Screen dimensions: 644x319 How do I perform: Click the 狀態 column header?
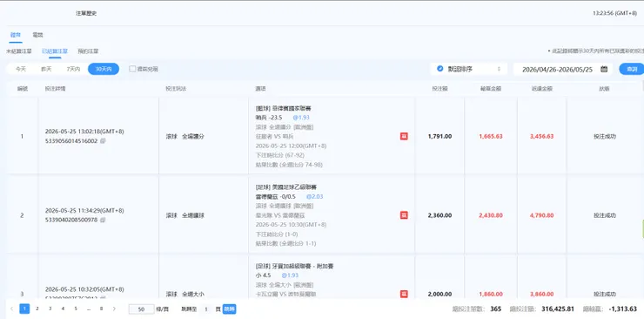[605, 88]
